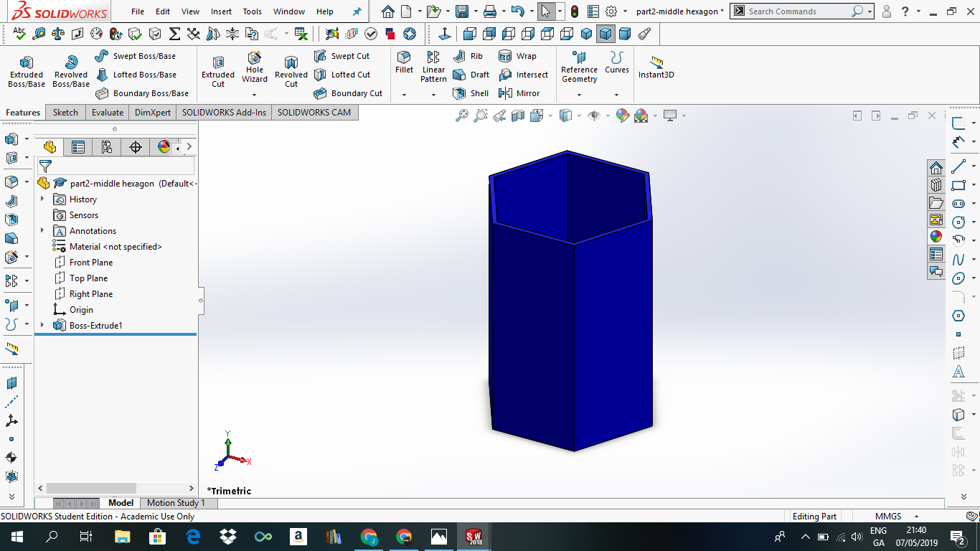
Task: Open the ConfigurationManager tab
Action: tap(107, 147)
